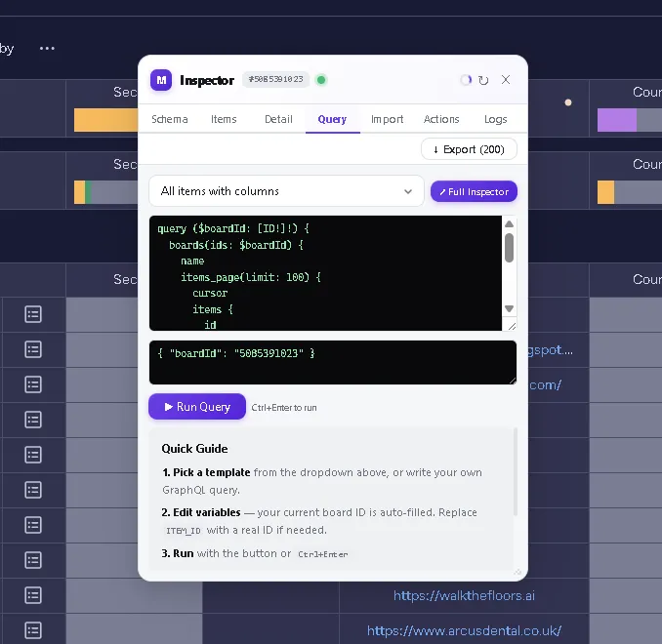Click the fifth row's item detail icon
Viewport: 662px width, 644px height.
click(33, 455)
